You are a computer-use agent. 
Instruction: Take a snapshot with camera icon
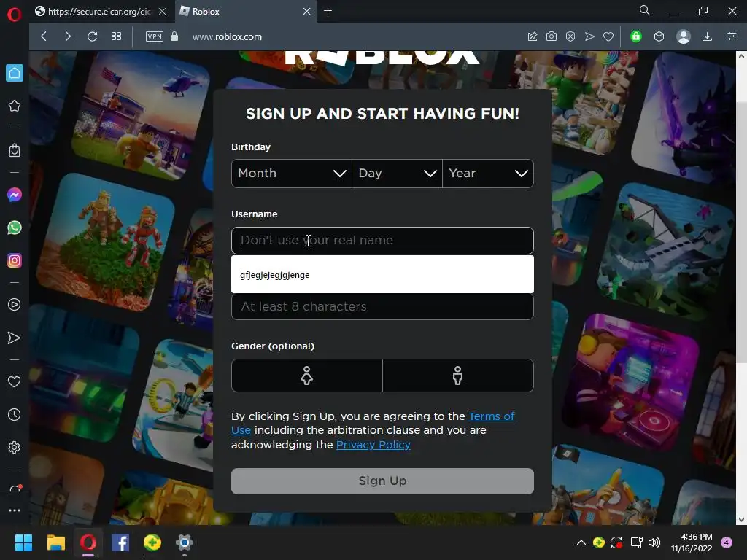tap(551, 36)
